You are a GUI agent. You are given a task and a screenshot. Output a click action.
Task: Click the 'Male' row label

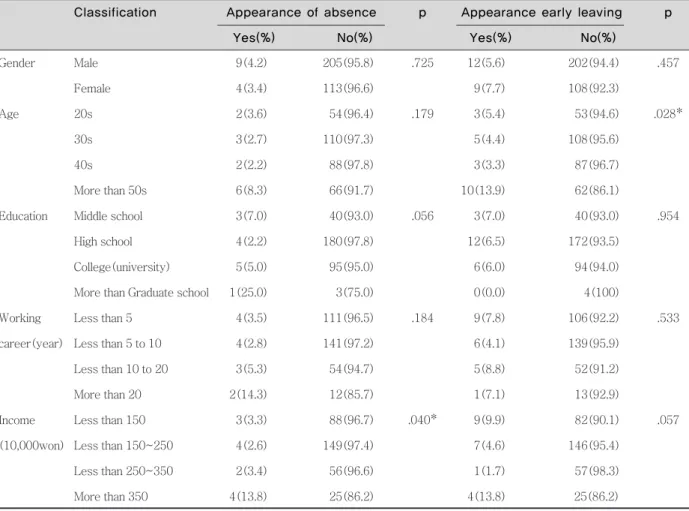(86, 63)
